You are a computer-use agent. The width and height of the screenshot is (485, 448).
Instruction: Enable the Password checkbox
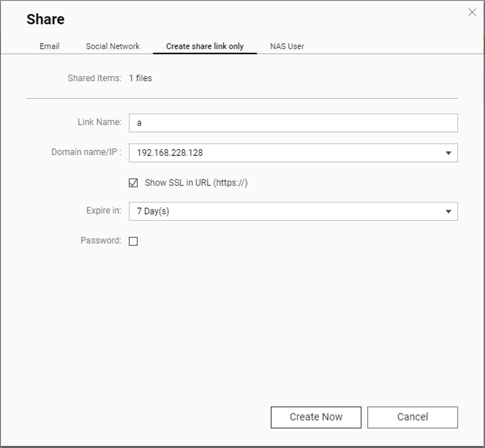click(133, 241)
